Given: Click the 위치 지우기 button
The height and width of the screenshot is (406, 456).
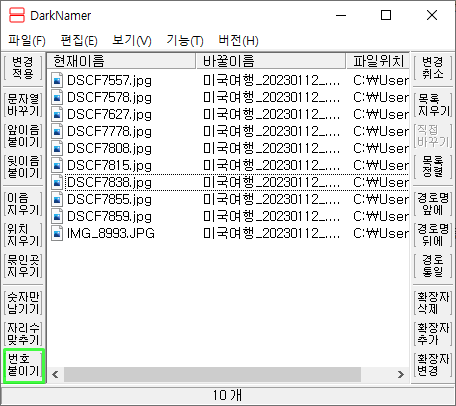Looking at the screenshot, I should [x=23, y=235].
